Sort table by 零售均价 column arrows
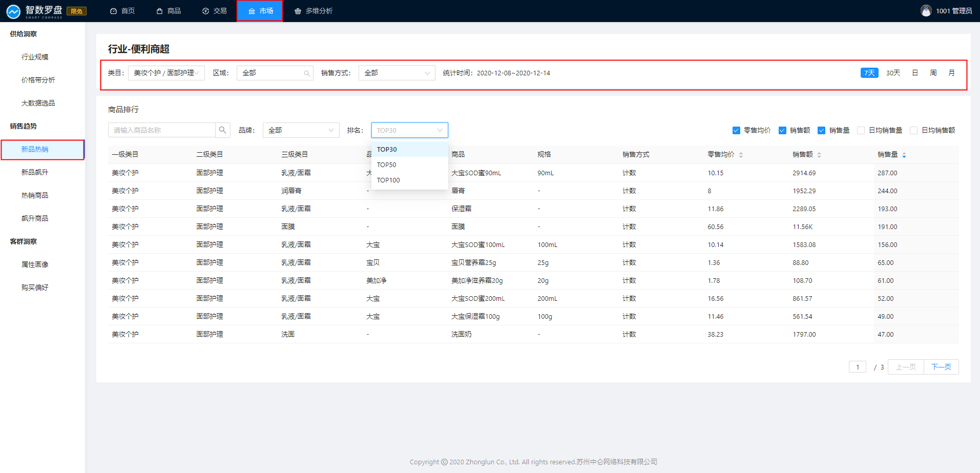Viewport: 980px width, 473px height. (741, 155)
